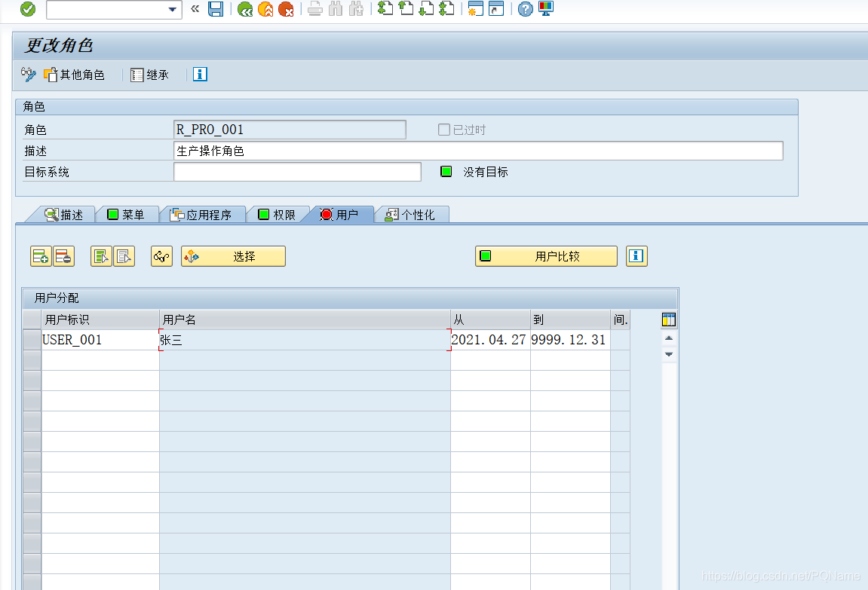Click the select all rows icon
This screenshot has height=590, width=868.
[101, 256]
